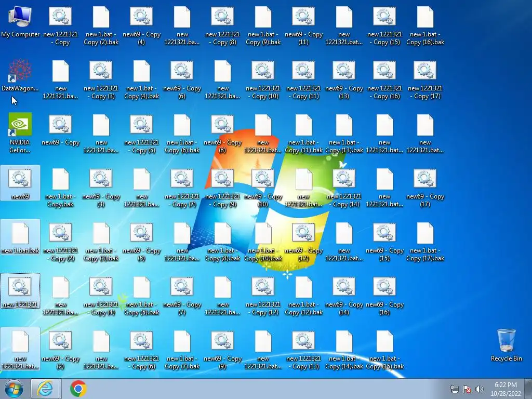Select batch file new 1221321 - Copy (10)
This screenshot has height=399, width=532.
(263, 79)
